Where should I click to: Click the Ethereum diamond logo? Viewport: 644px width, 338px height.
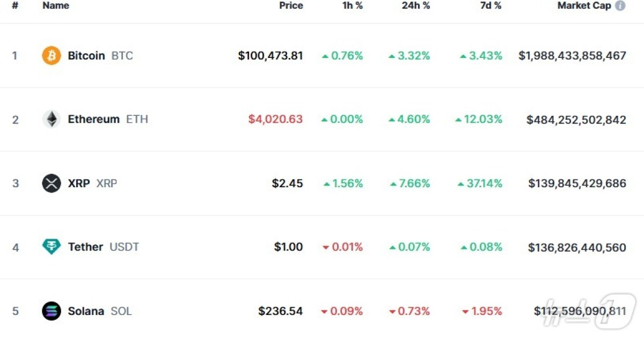point(51,119)
